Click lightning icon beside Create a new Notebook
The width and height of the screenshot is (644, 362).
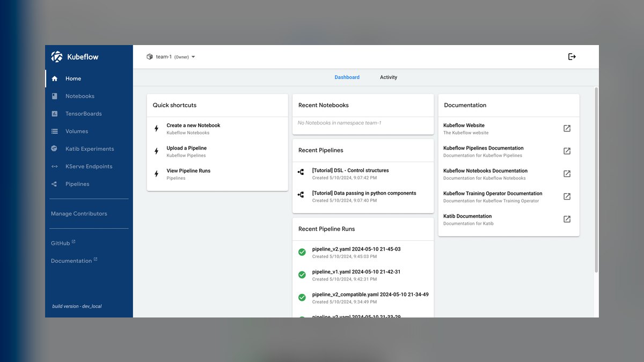coord(157,129)
